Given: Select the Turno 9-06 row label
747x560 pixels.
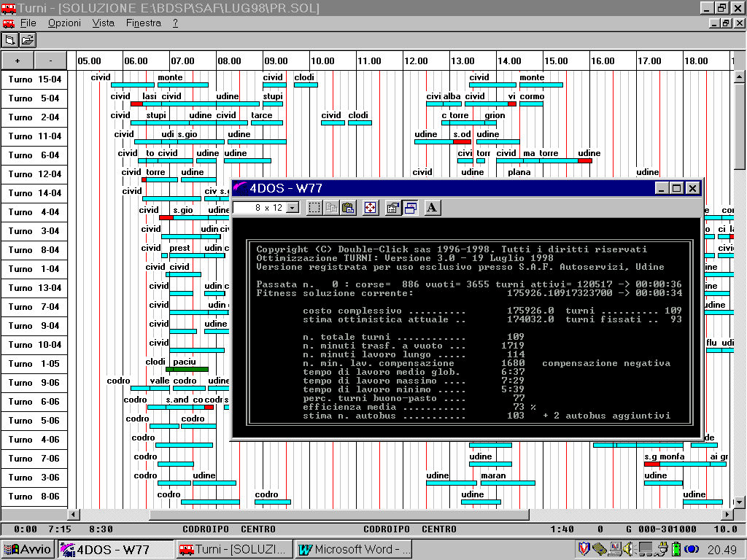Looking at the screenshot, I should (34, 383).
